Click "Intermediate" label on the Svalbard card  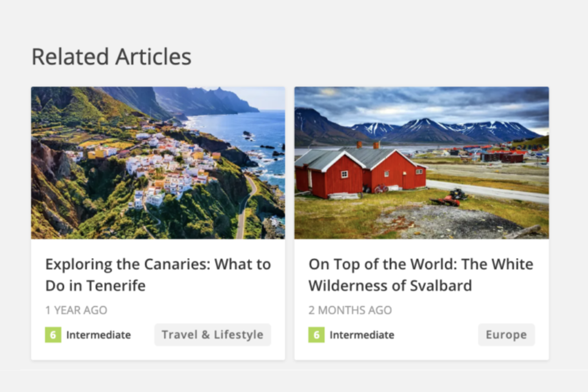362,335
